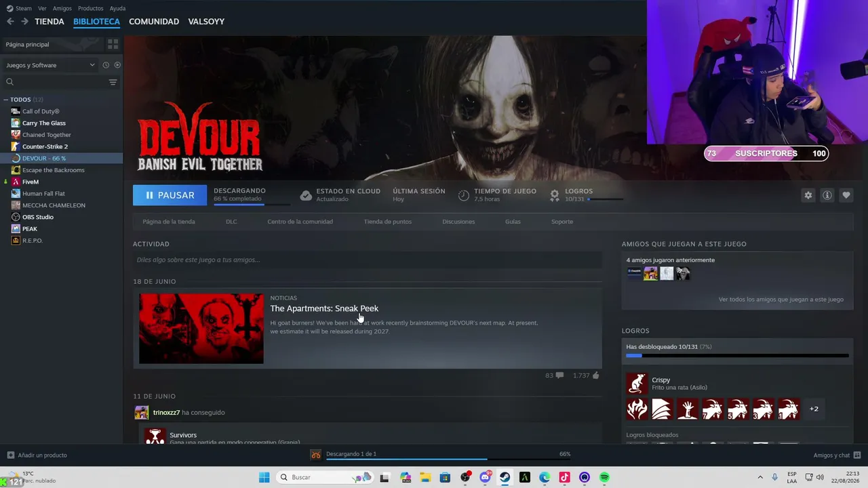This screenshot has height=488, width=868.
Task: Open Spotify from the taskbar
Action: click(604, 477)
